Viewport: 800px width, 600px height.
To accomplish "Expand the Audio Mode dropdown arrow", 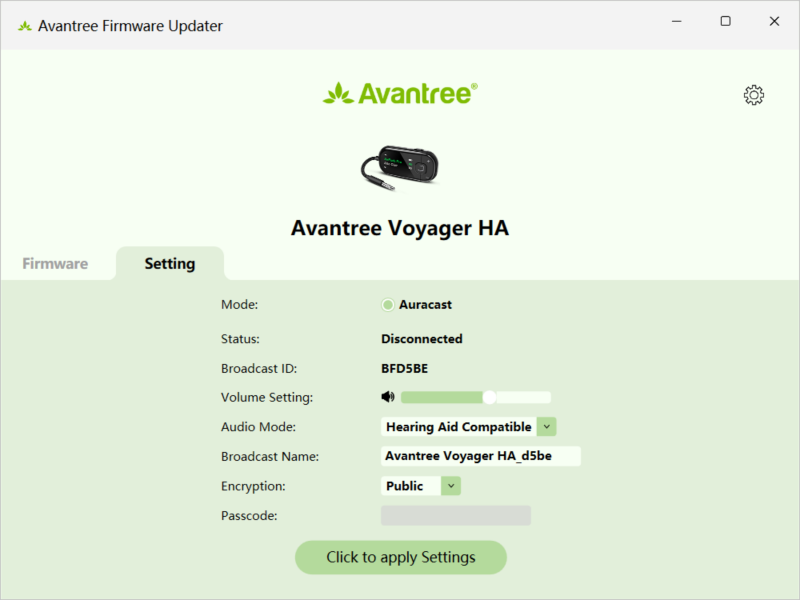I will [546, 427].
